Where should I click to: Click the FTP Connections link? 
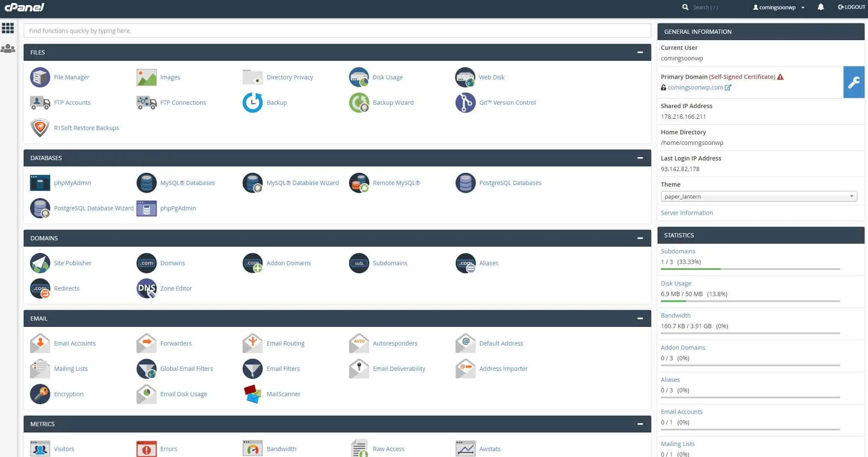point(183,103)
